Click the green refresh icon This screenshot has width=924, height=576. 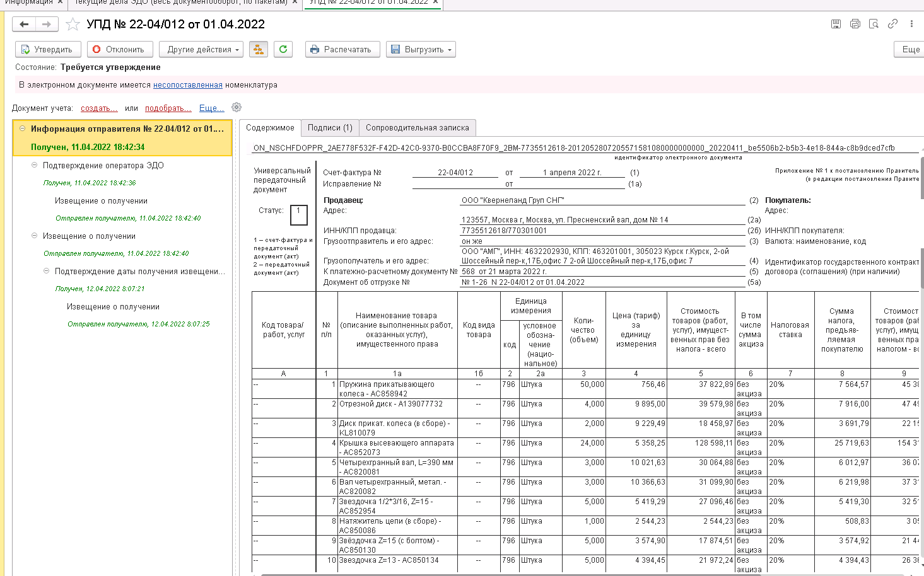pyautogui.click(x=283, y=50)
